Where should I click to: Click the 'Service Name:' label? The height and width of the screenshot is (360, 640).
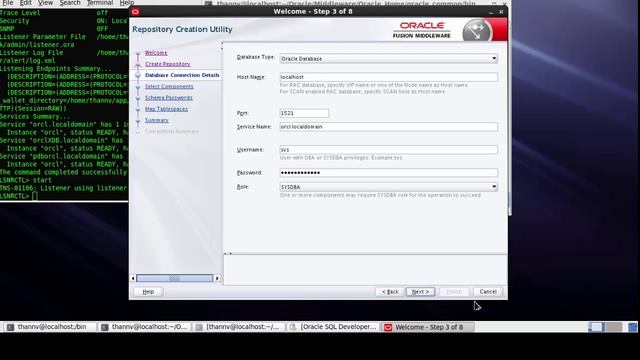[254, 127]
